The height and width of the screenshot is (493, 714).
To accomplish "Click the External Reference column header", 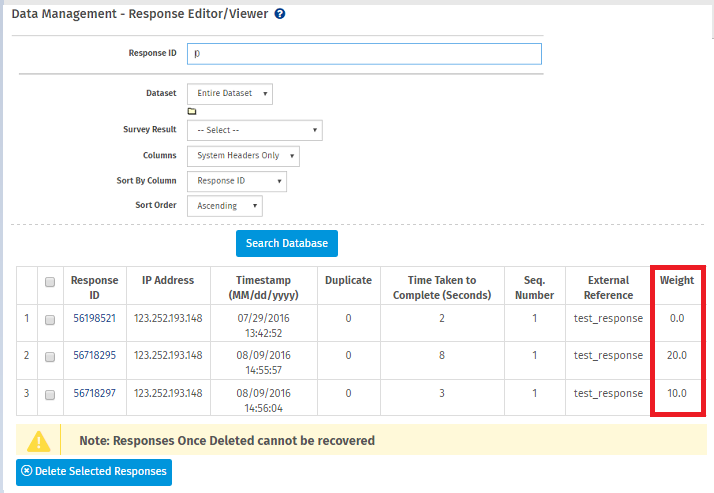I will 608,287.
